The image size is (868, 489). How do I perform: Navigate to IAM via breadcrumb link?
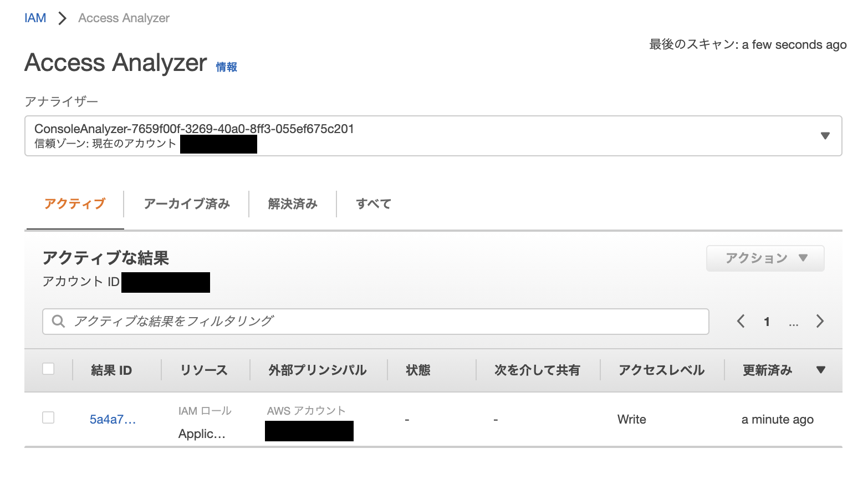[x=35, y=17]
